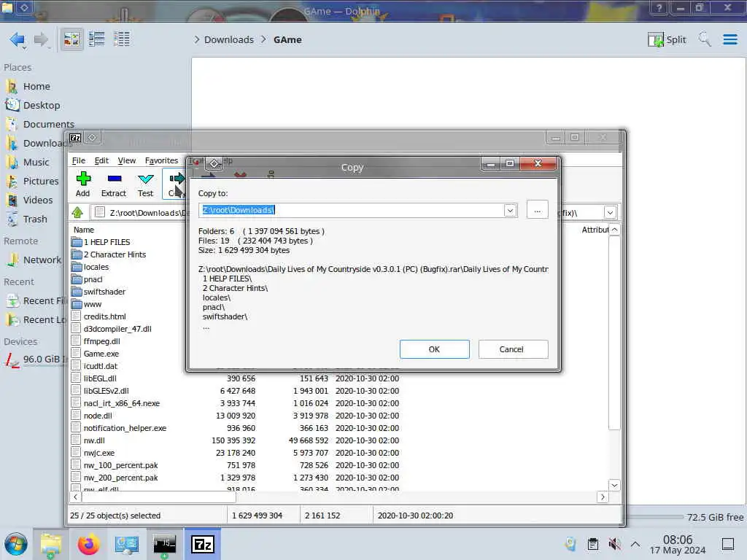Open the Start menu on taskbar
Viewport: 747px width, 560px height.
16,544
